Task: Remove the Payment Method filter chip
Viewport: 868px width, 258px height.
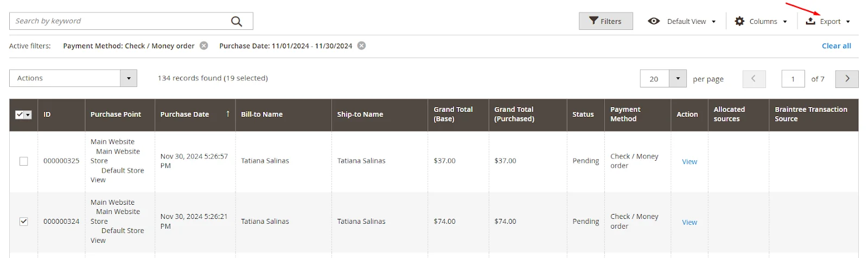Action: [x=204, y=46]
